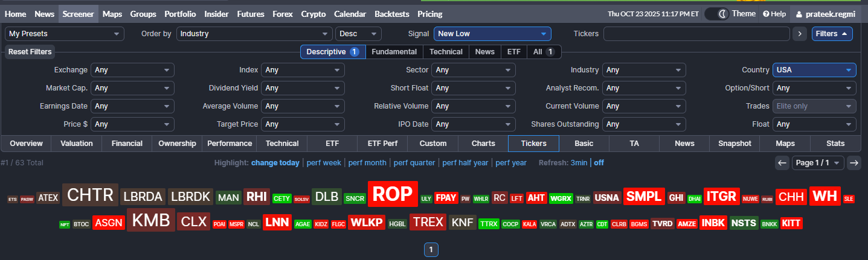Open the Analyst Recom. dropdown

(x=644, y=88)
